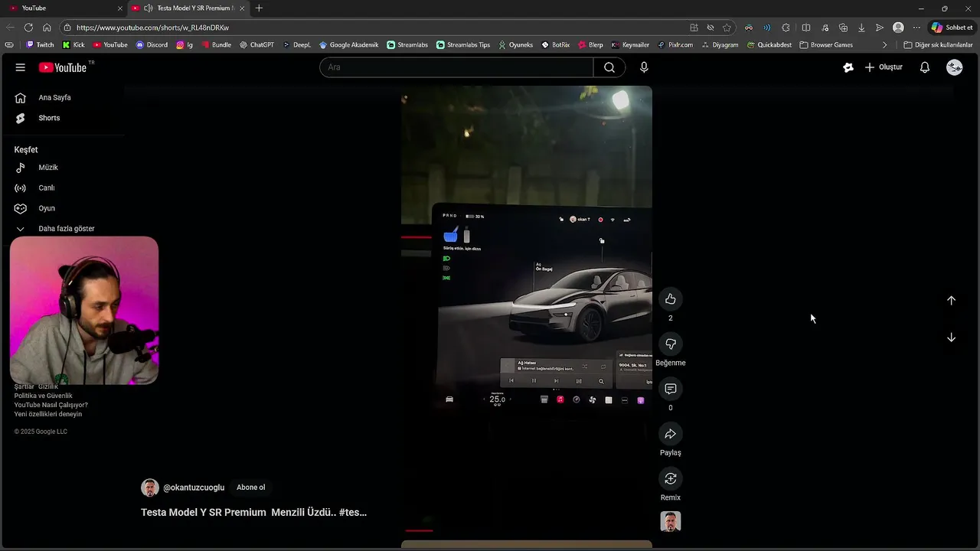Open the browser profile icon
980x551 pixels.
(898, 28)
